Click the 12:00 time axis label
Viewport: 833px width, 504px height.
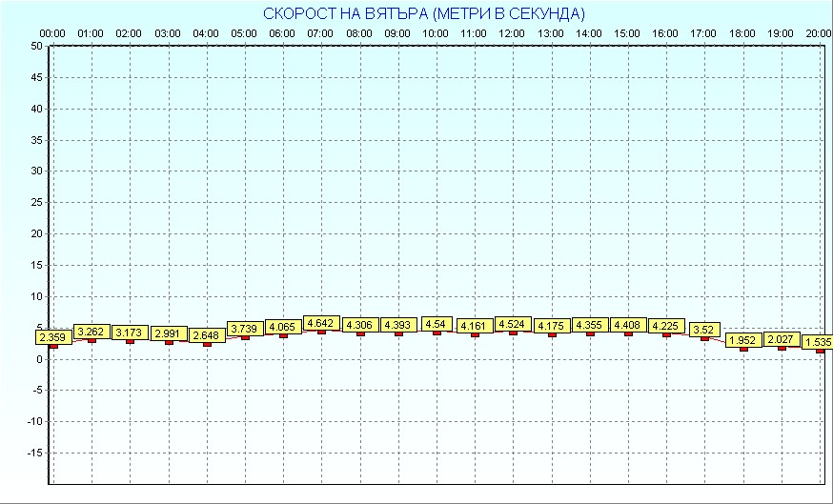(x=513, y=33)
